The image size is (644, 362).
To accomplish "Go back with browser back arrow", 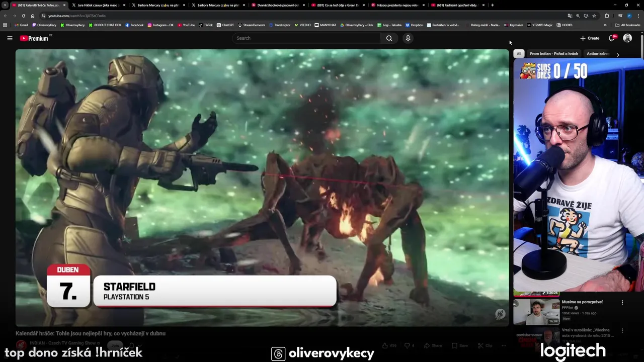I will [6, 16].
